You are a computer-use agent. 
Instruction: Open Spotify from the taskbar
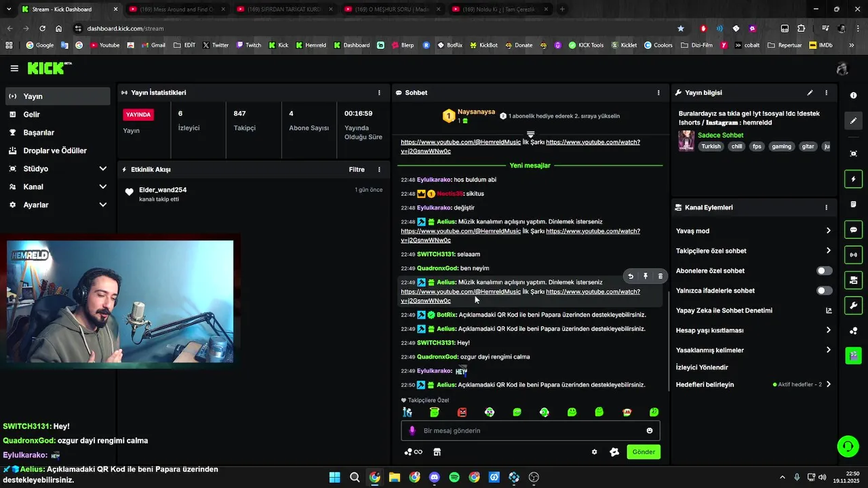click(x=454, y=477)
